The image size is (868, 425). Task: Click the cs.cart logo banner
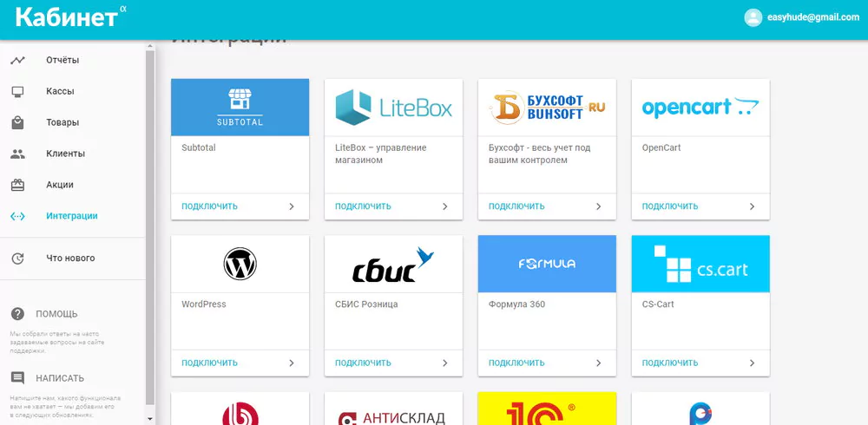pos(700,264)
